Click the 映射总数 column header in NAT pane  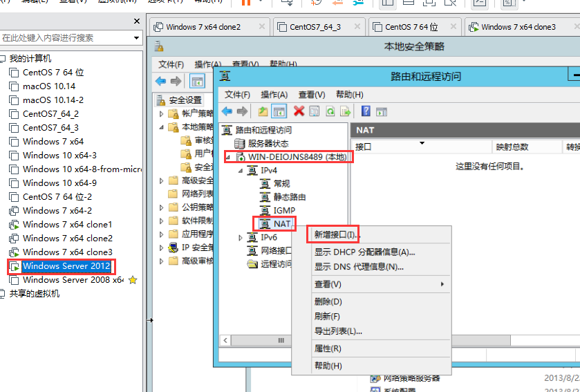(526, 147)
